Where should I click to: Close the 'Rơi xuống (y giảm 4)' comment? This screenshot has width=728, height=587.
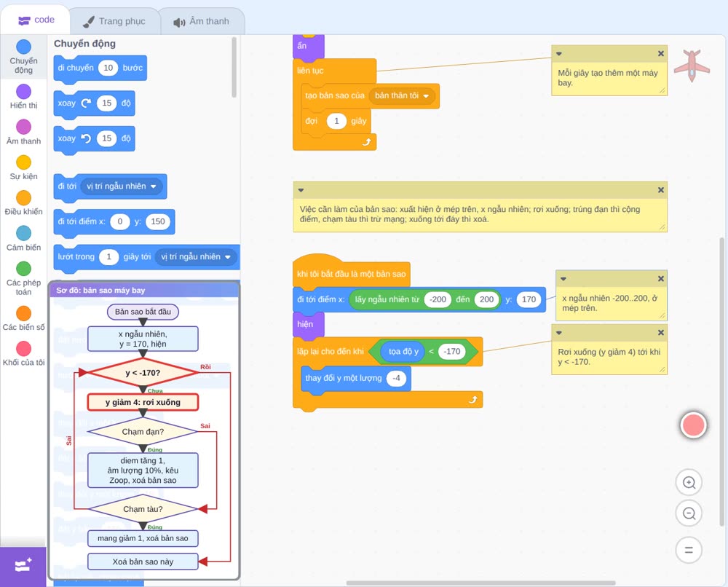[661, 333]
